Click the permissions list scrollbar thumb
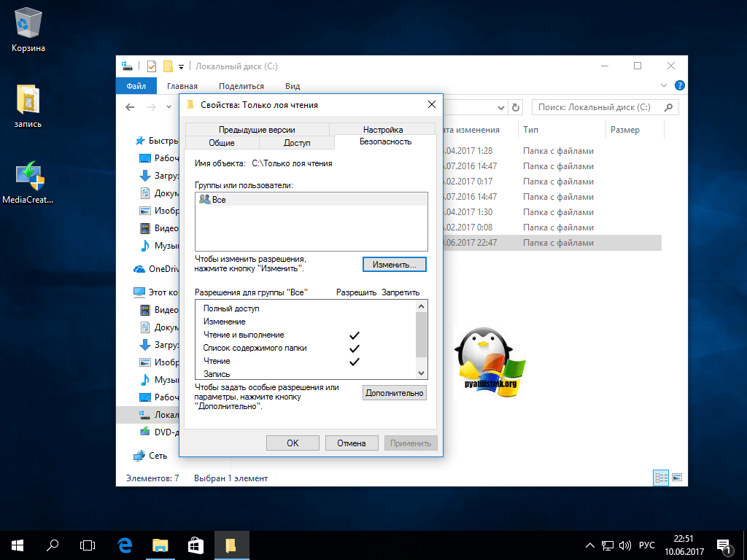The height and width of the screenshot is (560, 747). tap(421, 334)
